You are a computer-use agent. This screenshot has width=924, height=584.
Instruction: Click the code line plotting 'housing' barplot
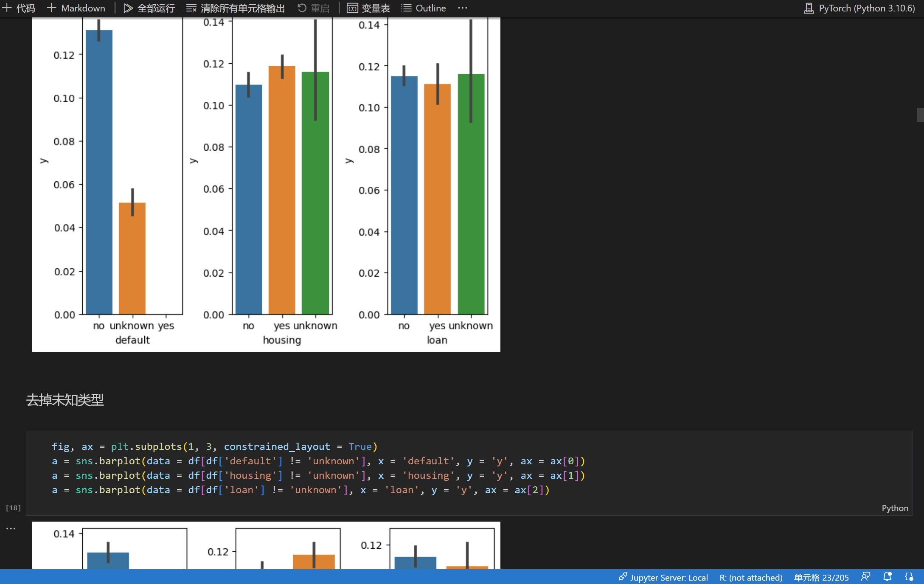(318, 475)
